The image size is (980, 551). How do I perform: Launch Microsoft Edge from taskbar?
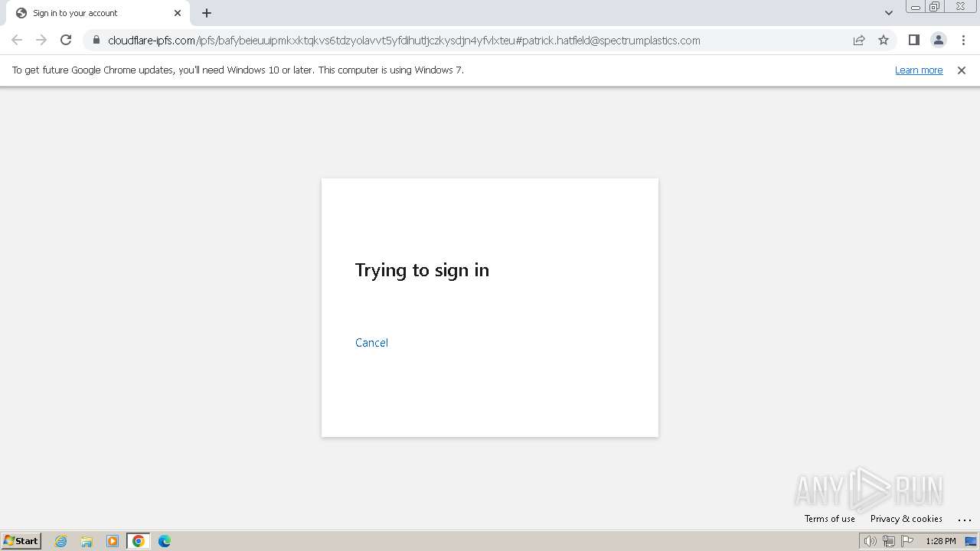point(165,541)
